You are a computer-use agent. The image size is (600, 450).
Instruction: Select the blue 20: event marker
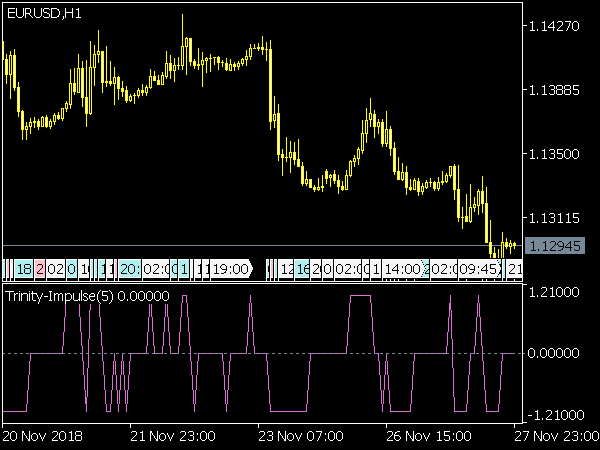pyautogui.click(x=130, y=269)
